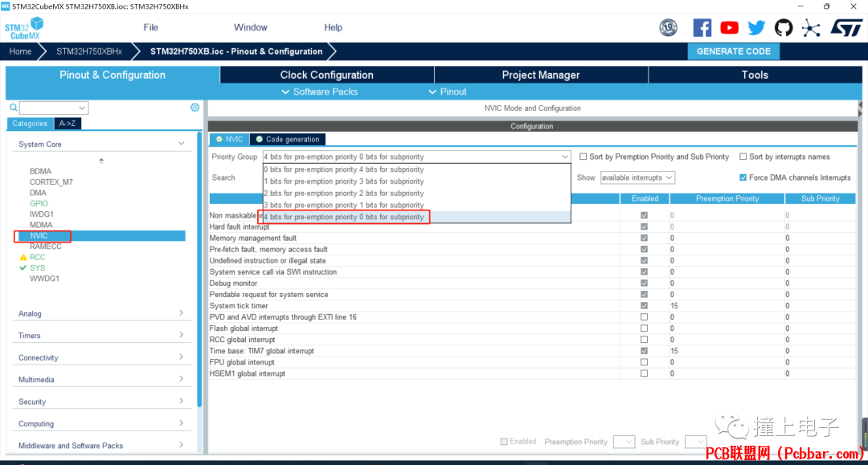Screen dimensions: 868x465
Task: Click the RCC warning triangle icon
Action: [x=23, y=257]
